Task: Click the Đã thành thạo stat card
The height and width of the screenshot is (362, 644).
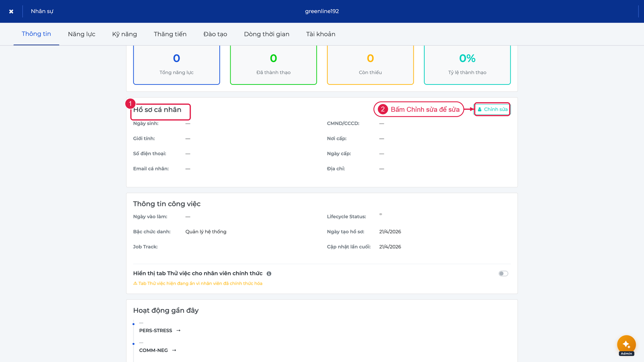Action: click(274, 65)
